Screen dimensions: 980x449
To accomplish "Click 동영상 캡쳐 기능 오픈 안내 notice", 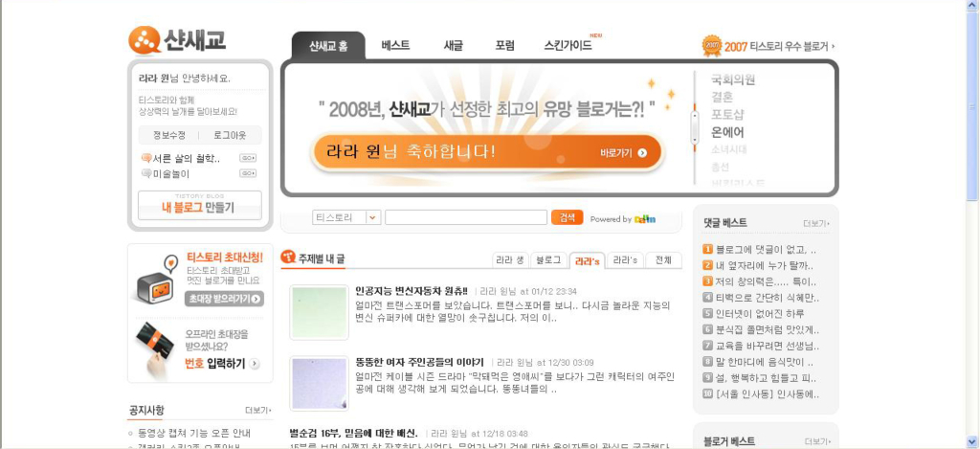I will click(194, 433).
